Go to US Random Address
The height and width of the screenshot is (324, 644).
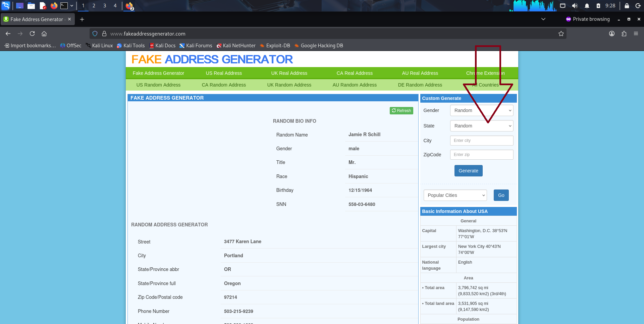[x=158, y=85]
